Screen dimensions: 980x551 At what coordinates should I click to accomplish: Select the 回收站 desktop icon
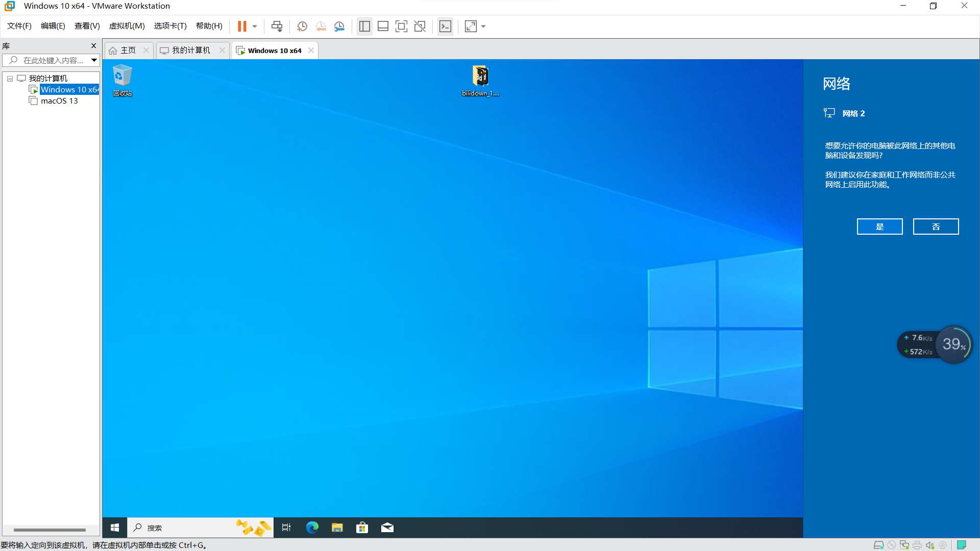(122, 80)
